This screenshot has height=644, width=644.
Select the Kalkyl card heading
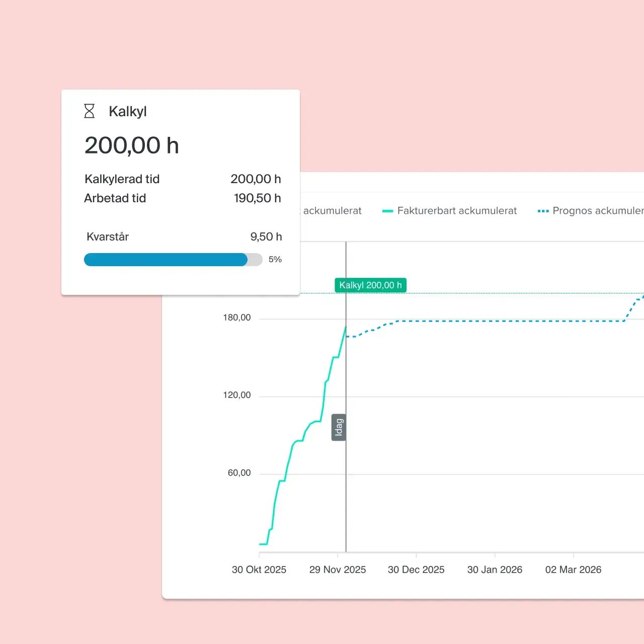pos(128,111)
